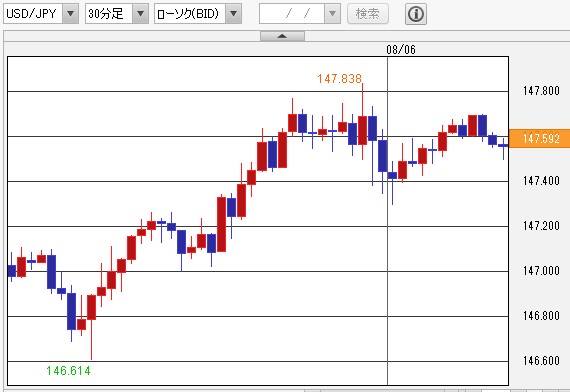Click the low price label 146.614
The width and height of the screenshot is (570, 392).
coord(68,371)
